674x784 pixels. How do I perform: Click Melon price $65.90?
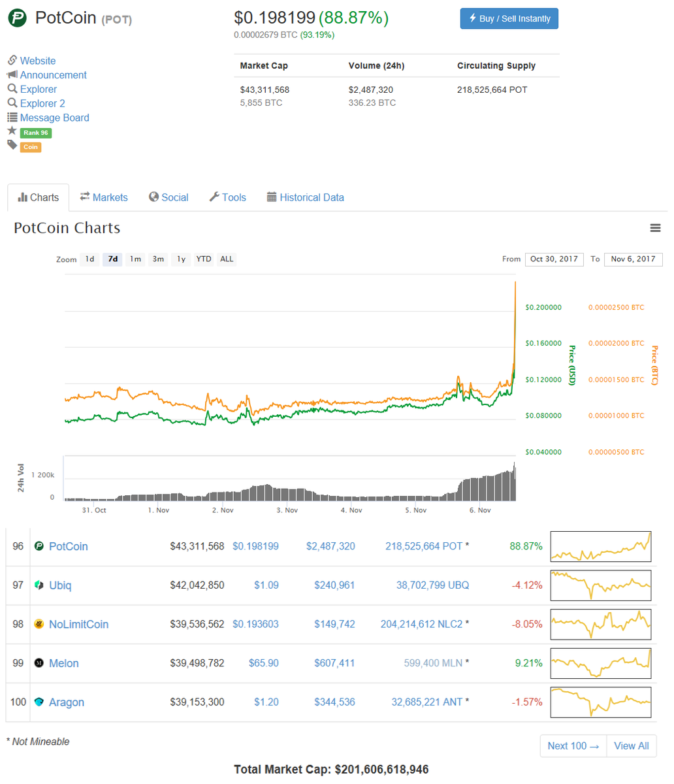264,663
